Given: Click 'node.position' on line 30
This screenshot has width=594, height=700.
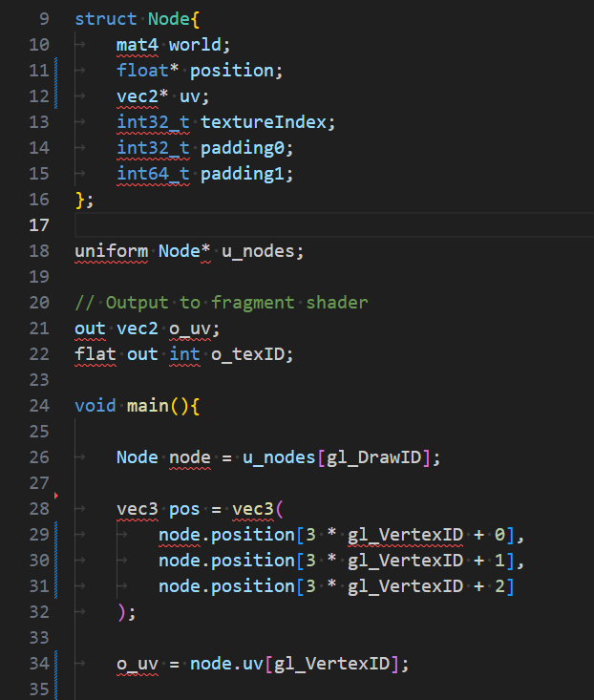Looking at the screenshot, I should tap(226, 561).
